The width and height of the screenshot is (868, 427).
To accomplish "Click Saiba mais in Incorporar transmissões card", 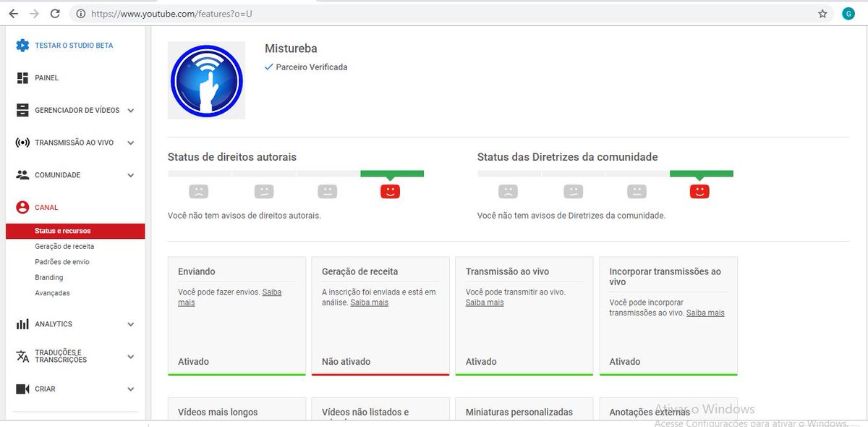I will [705, 313].
